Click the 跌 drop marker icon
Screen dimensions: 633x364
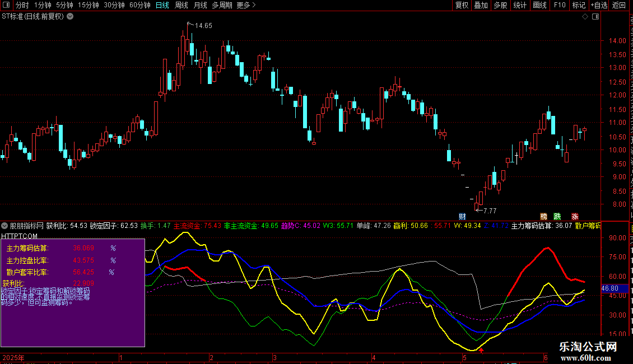[x=557, y=217]
